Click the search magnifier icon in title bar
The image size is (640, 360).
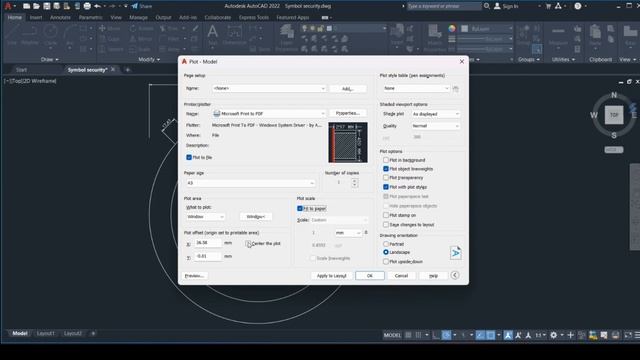487,6
